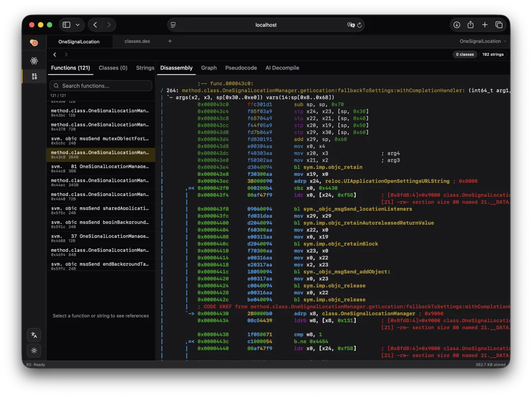Toggle the browser sidebar panel
This screenshot has height=397, width=532.
click(x=66, y=25)
